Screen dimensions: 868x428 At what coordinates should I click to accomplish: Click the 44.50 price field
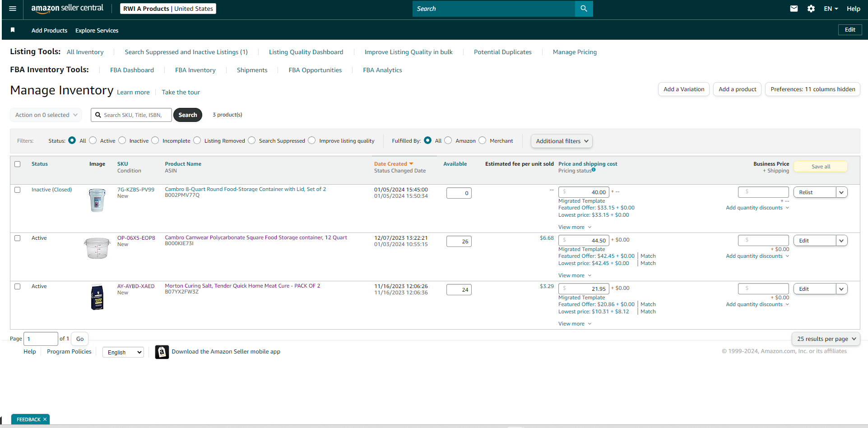pos(584,241)
